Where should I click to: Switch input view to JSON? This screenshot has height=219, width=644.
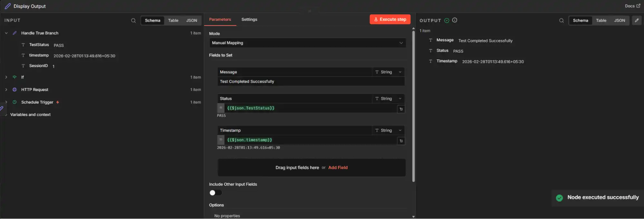click(191, 20)
